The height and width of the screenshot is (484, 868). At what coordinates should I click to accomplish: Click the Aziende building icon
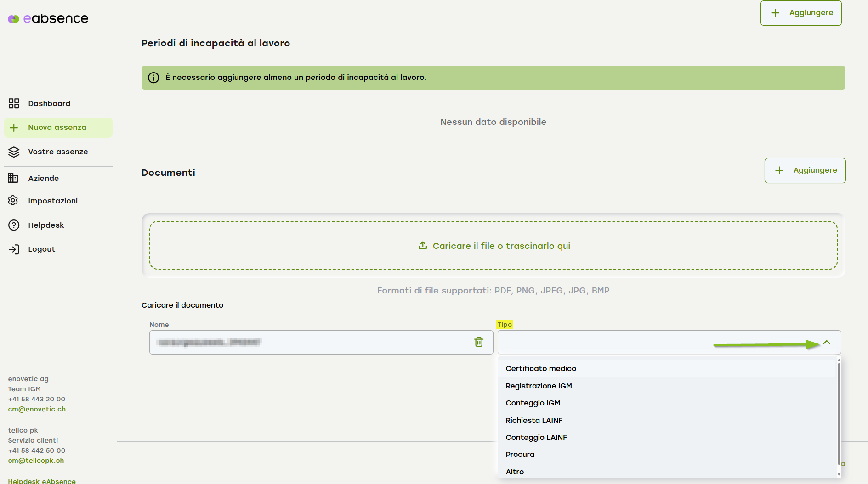(13, 178)
